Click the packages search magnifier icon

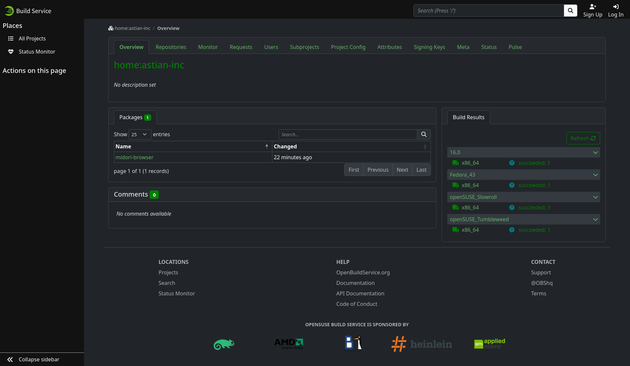423,135
